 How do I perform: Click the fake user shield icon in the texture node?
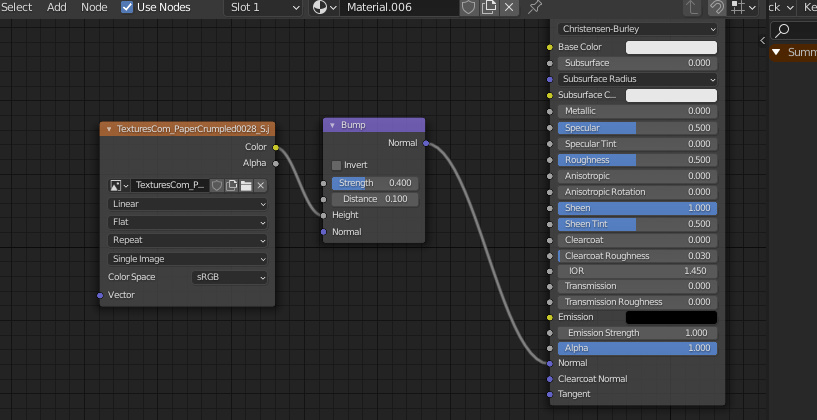pos(216,185)
